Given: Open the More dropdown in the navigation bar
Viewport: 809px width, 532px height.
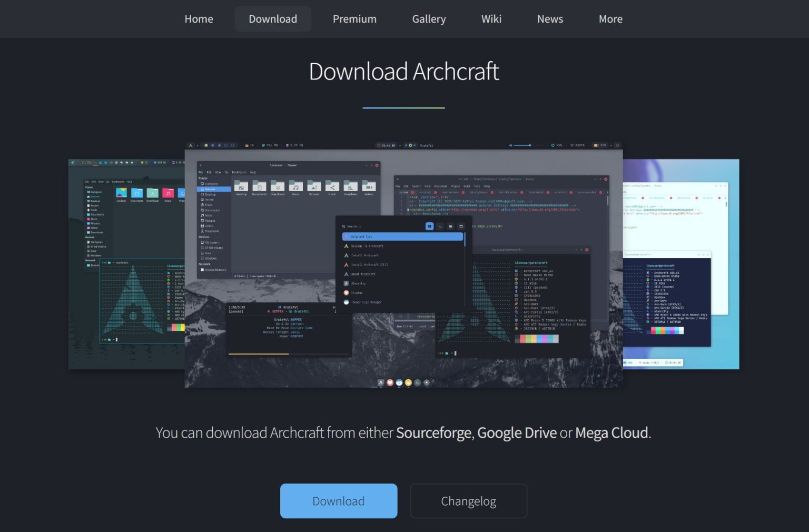Looking at the screenshot, I should click(x=610, y=19).
